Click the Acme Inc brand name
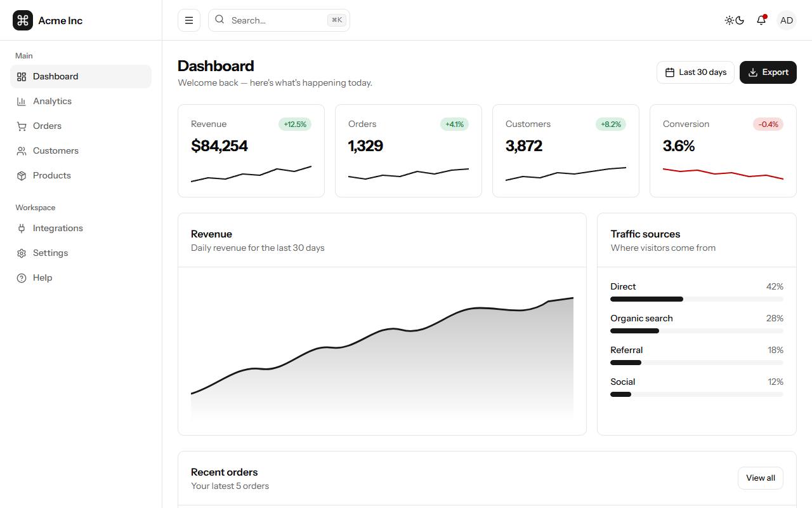Image resolution: width=812 pixels, height=508 pixels. (x=60, y=20)
